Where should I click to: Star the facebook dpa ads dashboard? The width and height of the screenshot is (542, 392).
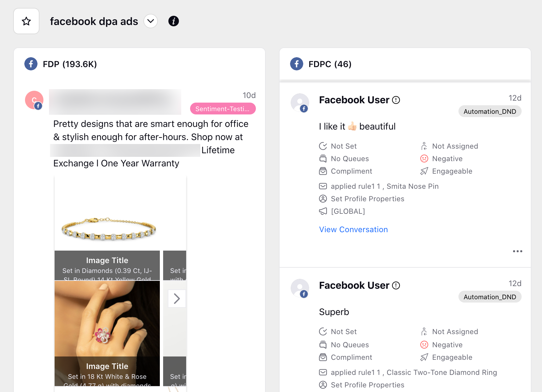point(26,21)
